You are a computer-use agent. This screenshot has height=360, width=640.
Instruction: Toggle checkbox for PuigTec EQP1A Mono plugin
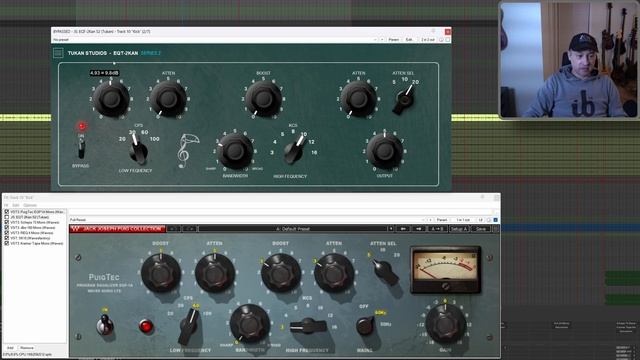7,212
